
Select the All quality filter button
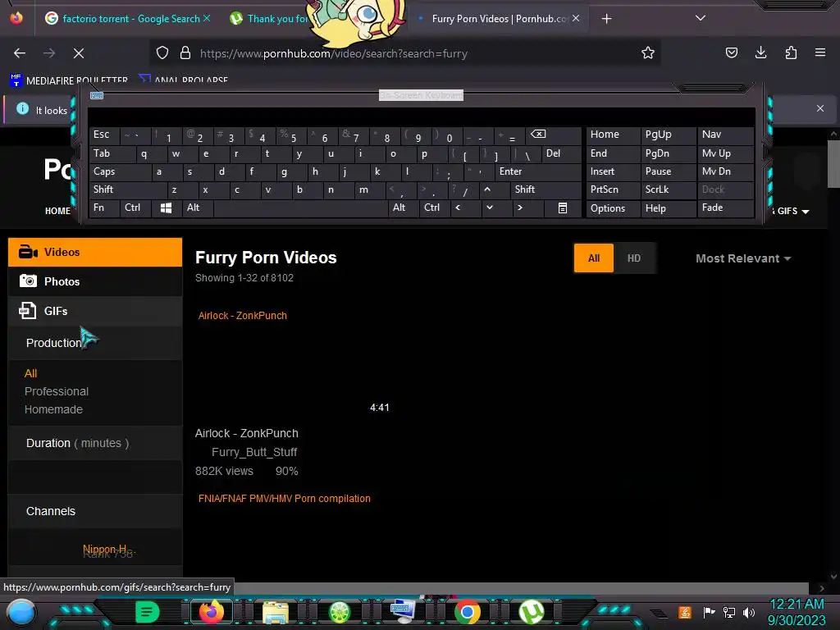pyautogui.click(x=594, y=258)
